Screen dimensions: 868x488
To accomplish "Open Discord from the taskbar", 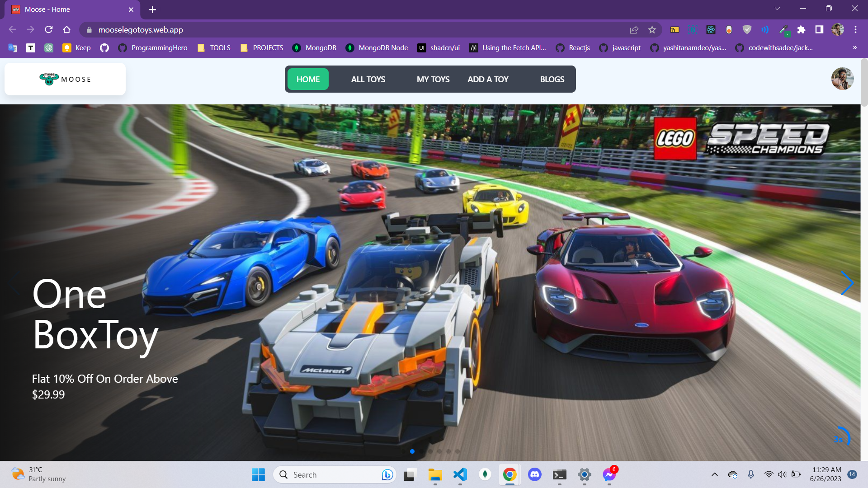I will pyautogui.click(x=535, y=474).
